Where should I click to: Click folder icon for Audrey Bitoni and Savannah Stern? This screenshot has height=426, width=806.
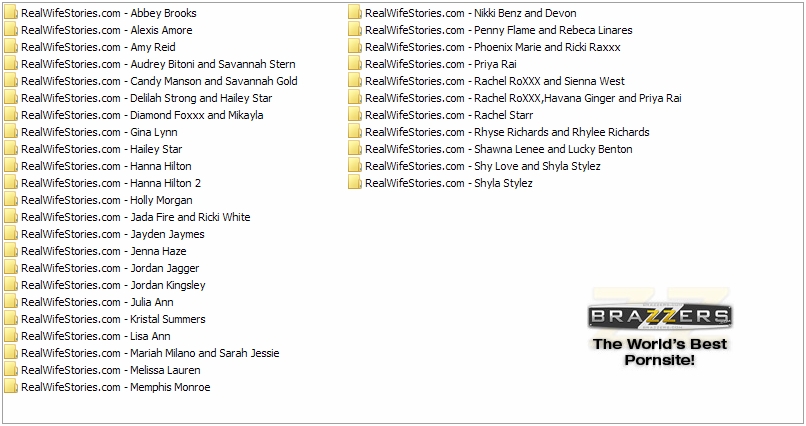click(x=11, y=64)
